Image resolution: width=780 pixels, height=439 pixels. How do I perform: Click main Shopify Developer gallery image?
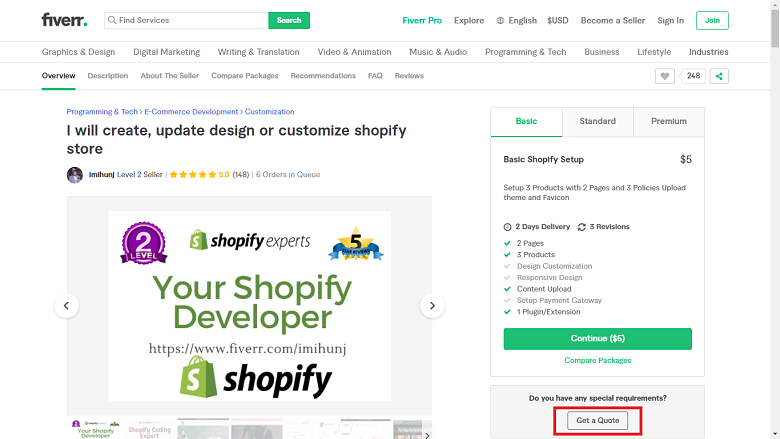250,306
